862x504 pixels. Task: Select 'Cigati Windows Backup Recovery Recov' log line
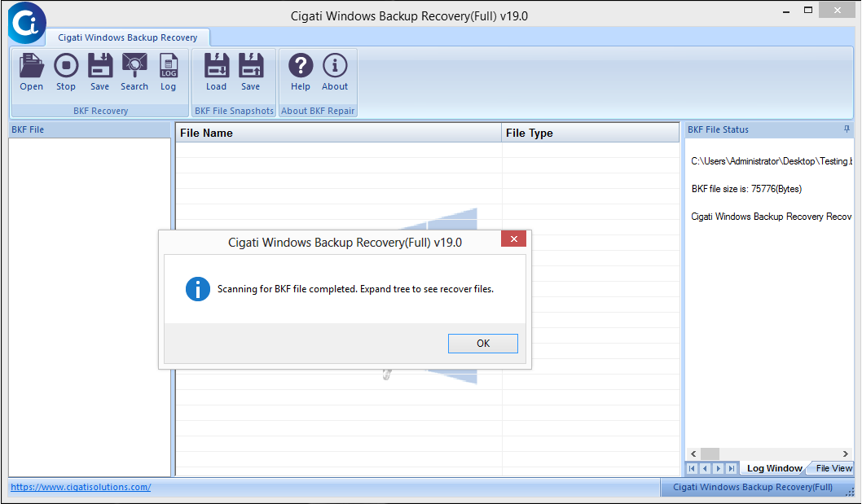(772, 217)
